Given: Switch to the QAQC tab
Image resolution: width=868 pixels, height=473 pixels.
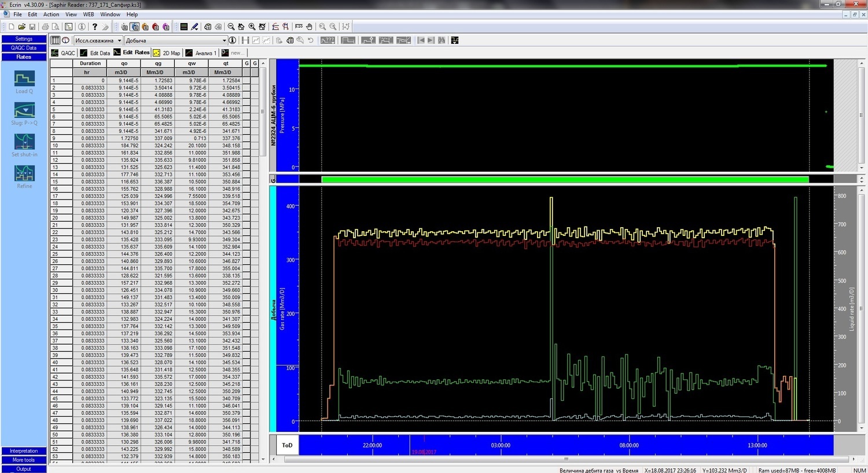Looking at the screenshot, I should point(64,53).
